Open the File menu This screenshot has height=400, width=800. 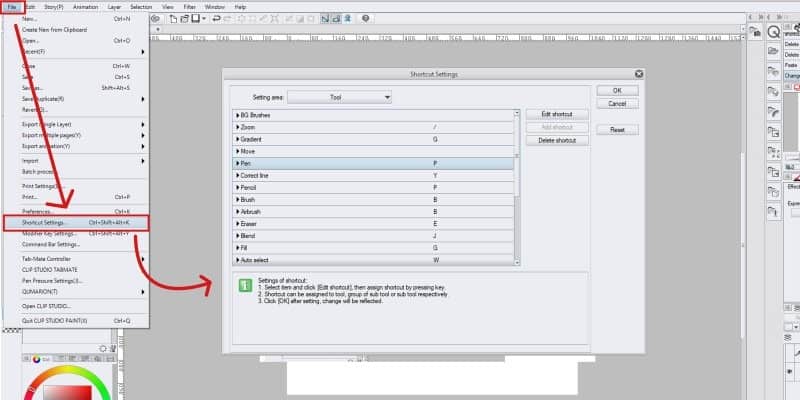coord(12,7)
